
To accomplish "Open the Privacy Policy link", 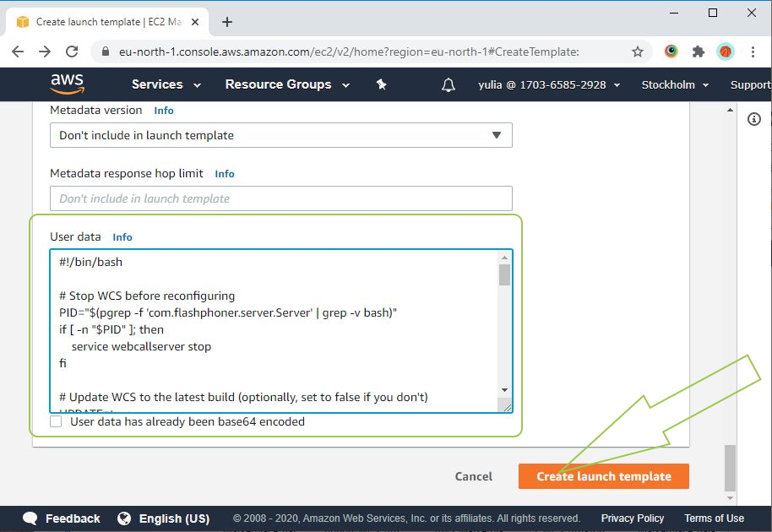I will (x=632, y=518).
